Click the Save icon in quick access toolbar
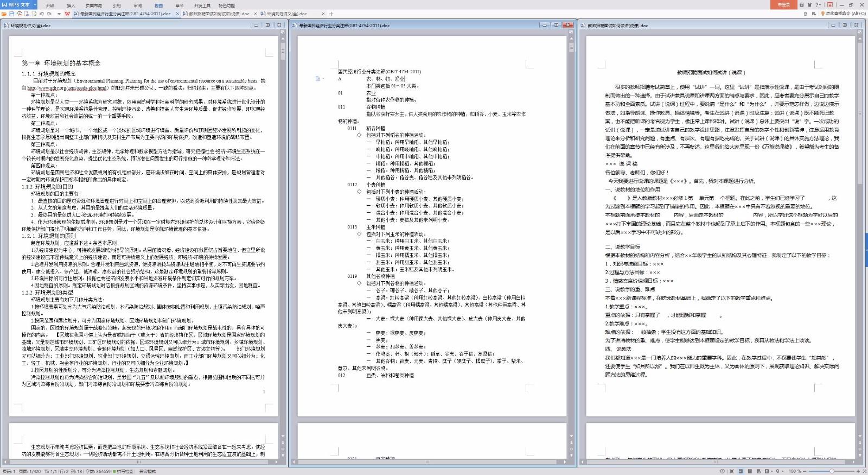This screenshot has width=868, height=475. (12, 14)
